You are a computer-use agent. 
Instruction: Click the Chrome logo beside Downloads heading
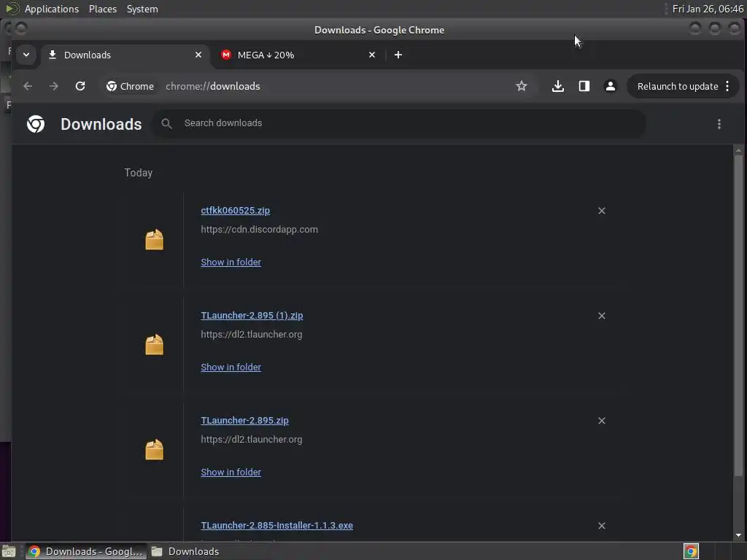point(36,124)
